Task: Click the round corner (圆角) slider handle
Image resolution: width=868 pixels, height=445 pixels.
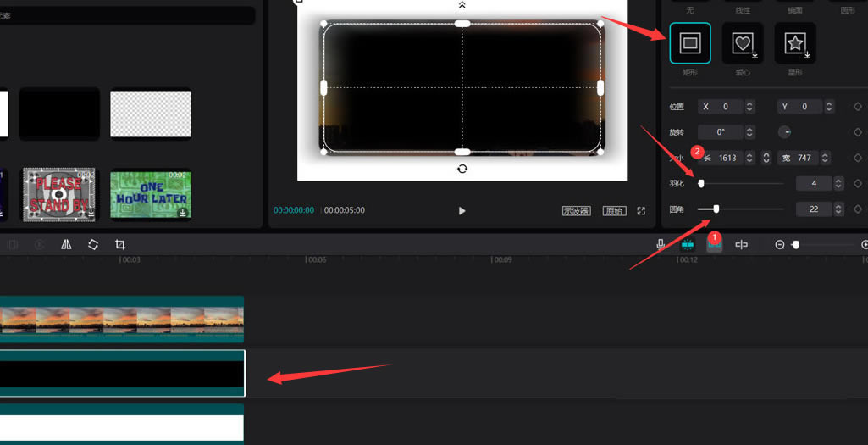Action: 716,209
